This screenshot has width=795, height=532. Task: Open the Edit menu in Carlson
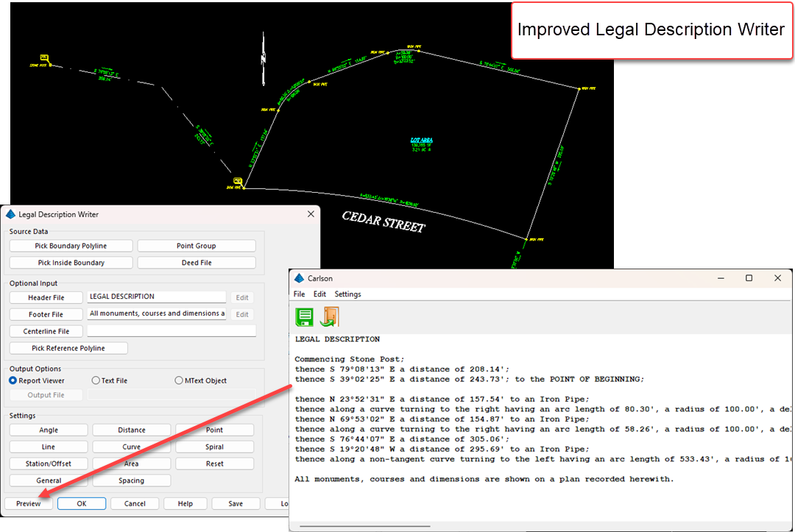(x=319, y=294)
